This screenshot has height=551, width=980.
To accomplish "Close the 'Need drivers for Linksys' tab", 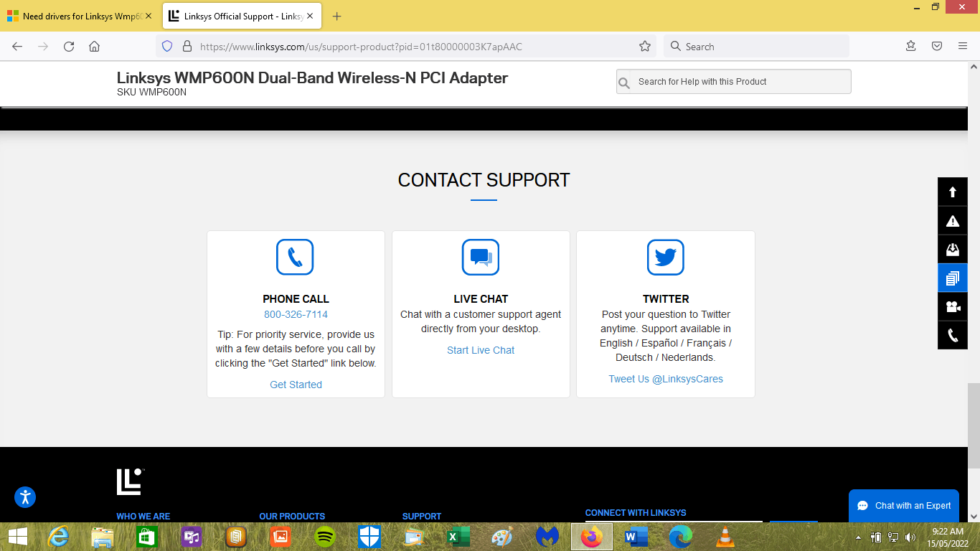I will click(149, 16).
